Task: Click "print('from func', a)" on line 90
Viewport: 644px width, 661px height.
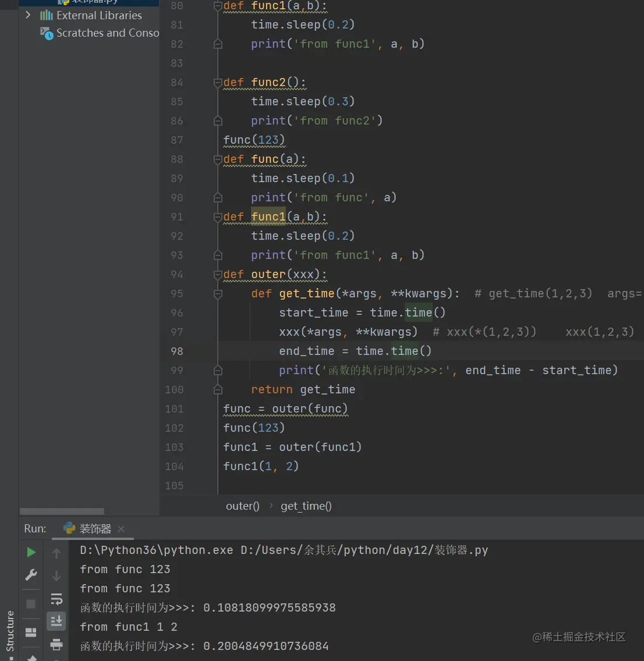Action: [x=324, y=198]
